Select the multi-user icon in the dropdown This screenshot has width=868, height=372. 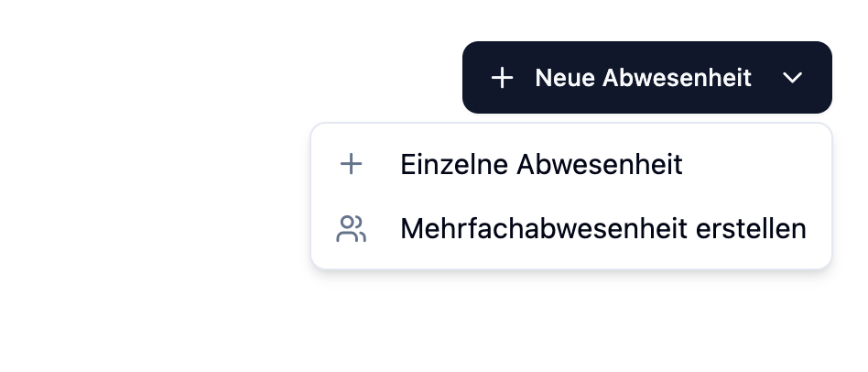351,229
